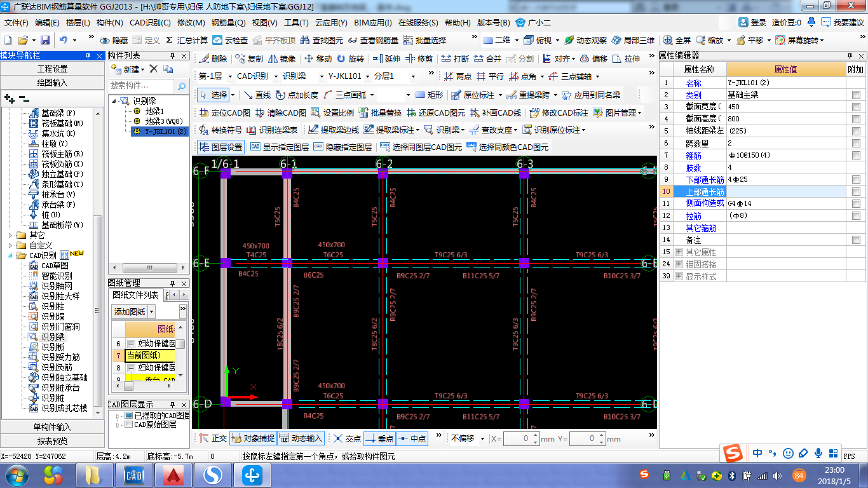Click 登录 login link

[x=752, y=22]
